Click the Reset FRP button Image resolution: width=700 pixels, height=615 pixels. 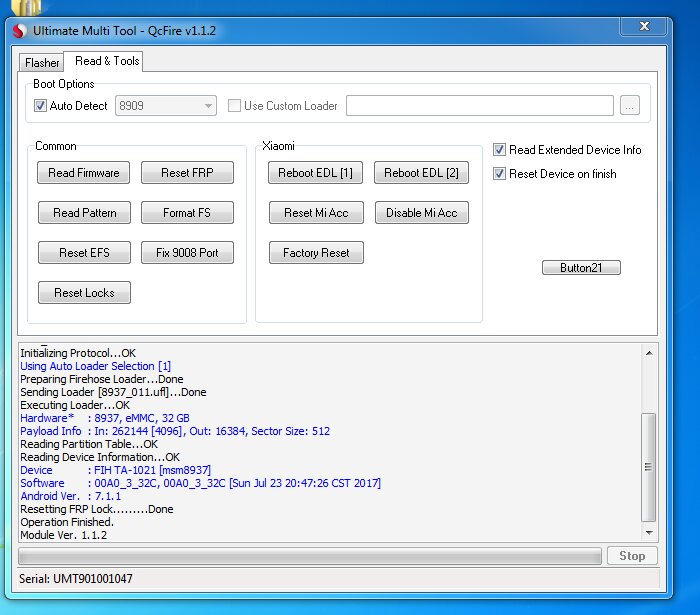click(187, 173)
